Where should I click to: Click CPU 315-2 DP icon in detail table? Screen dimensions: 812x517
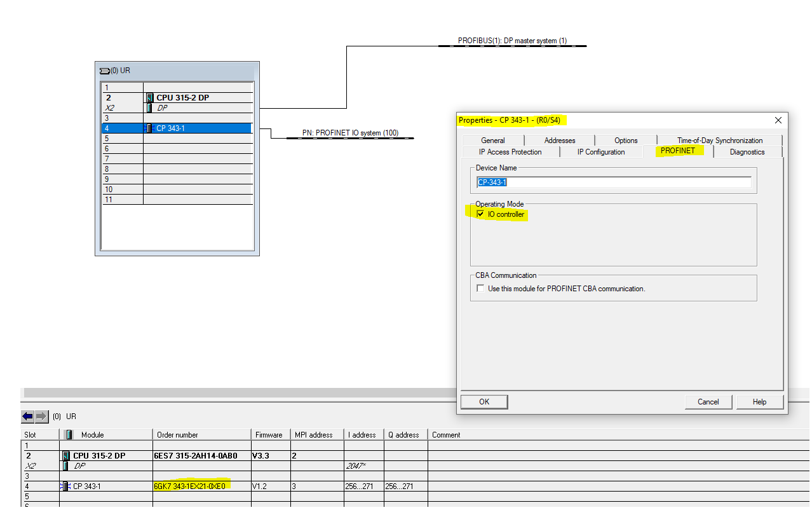(x=66, y=456)
